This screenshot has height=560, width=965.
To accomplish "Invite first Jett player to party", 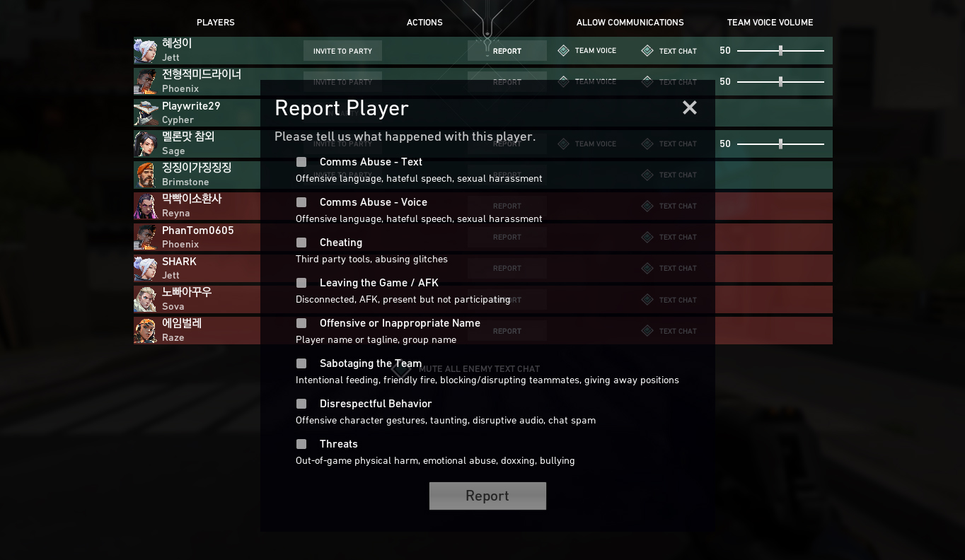I will (x=342, y=51).
